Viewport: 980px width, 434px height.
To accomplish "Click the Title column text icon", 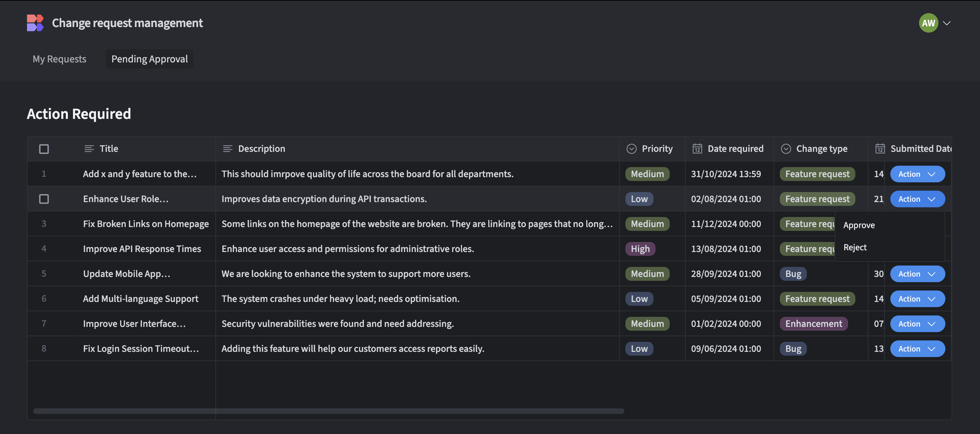I will click(89, 149).
